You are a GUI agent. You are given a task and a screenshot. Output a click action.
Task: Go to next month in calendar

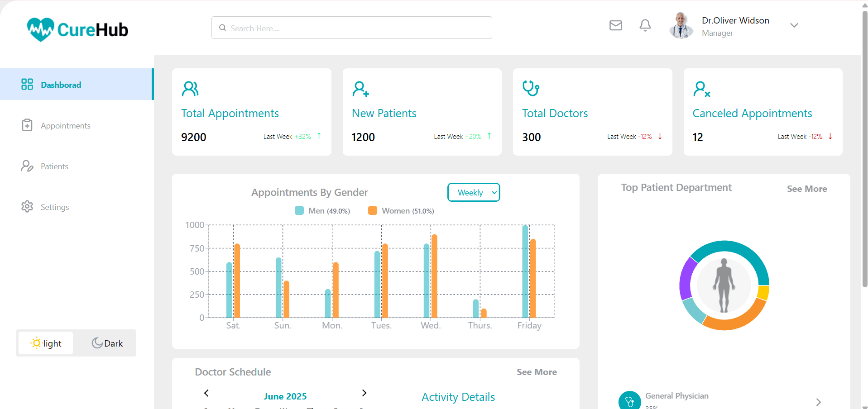pyautogui.click(x=364, y=393)
